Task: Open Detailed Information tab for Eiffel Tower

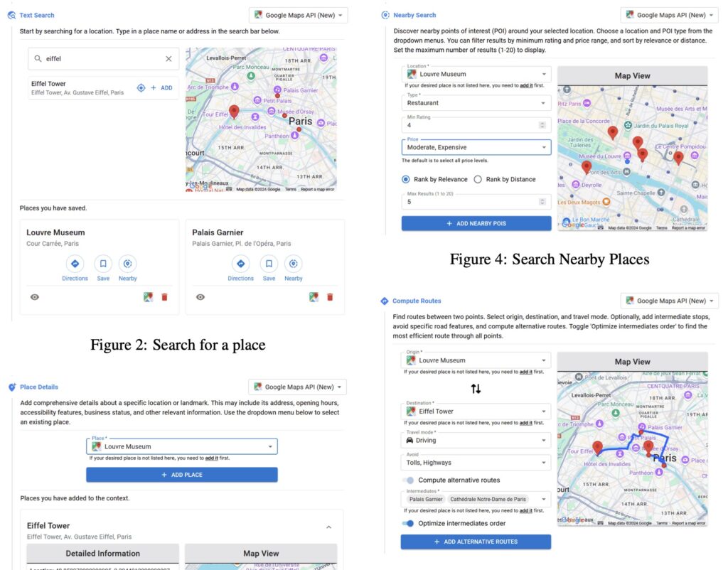Action: pyautogui.click(x=102, y=553)
